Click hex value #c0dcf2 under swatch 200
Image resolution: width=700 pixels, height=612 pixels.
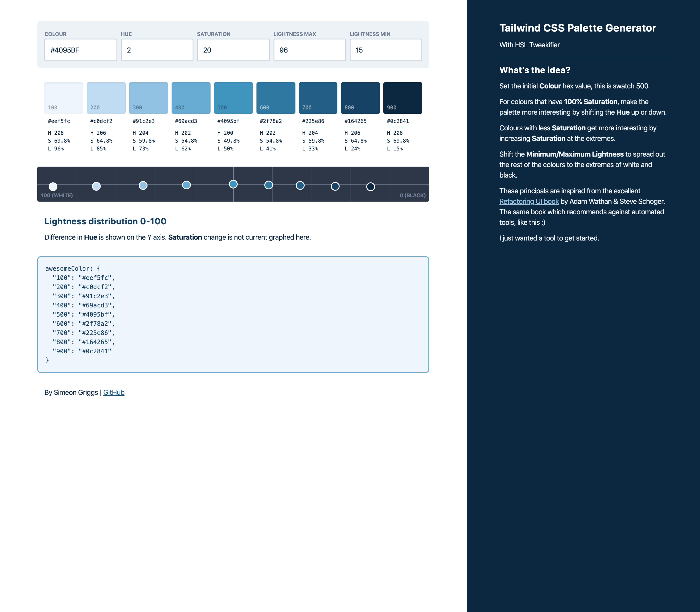[101, 121]
